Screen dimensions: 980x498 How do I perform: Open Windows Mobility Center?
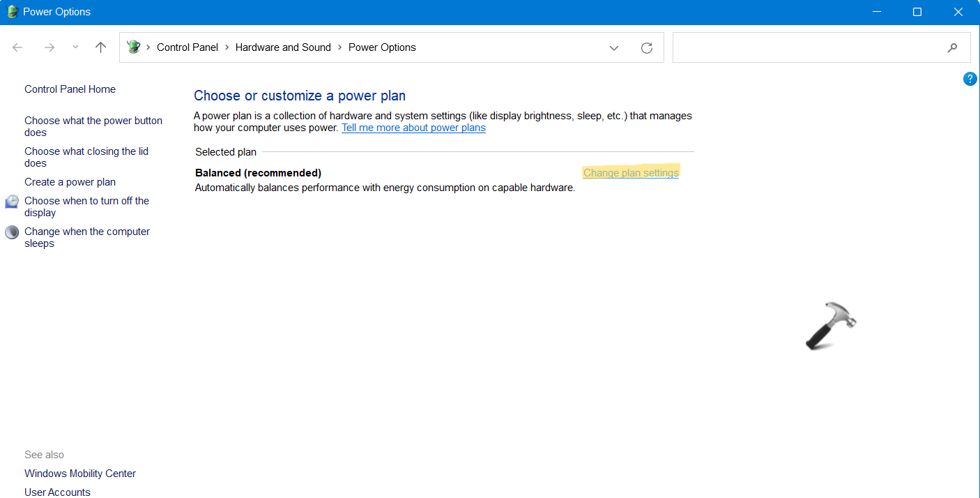pyautogui.click(x=79, y=473)
